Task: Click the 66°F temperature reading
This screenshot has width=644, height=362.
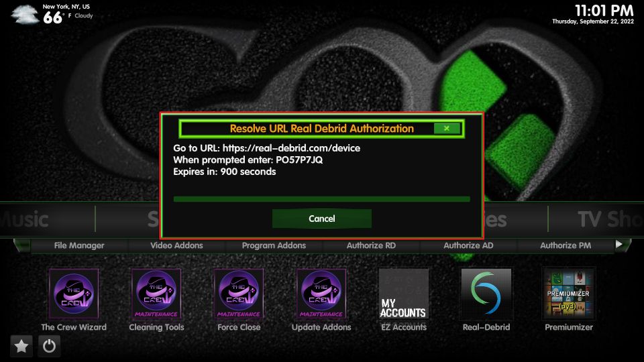Action: pos(57,17)
